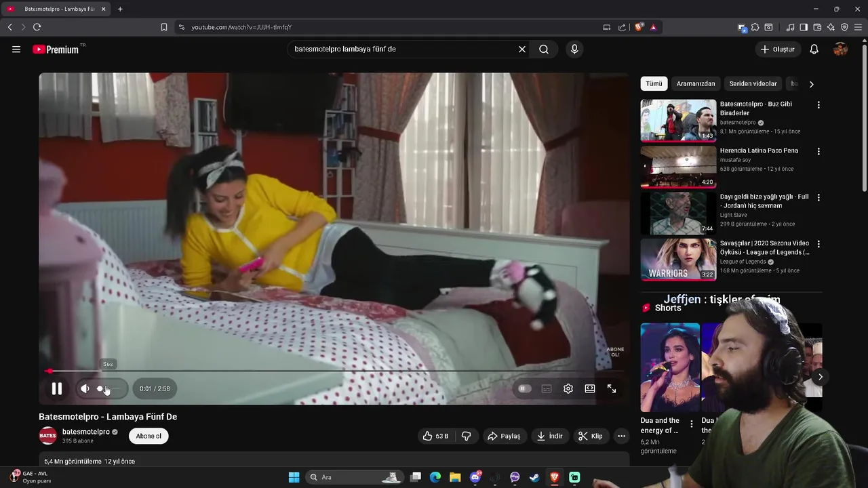Click the Klip clip button
868x488 pixels.
click(x=591, y=436)
